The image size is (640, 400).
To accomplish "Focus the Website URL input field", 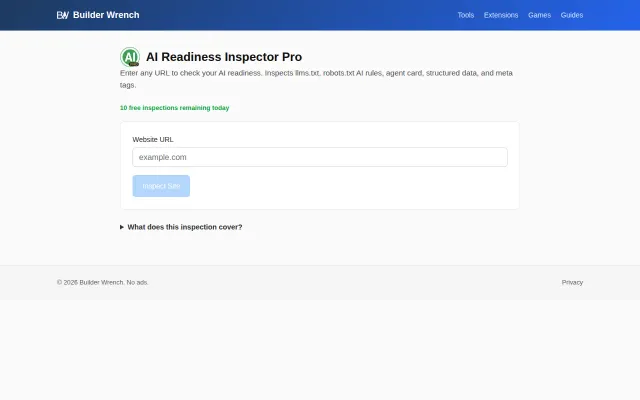I will [320, 157].
